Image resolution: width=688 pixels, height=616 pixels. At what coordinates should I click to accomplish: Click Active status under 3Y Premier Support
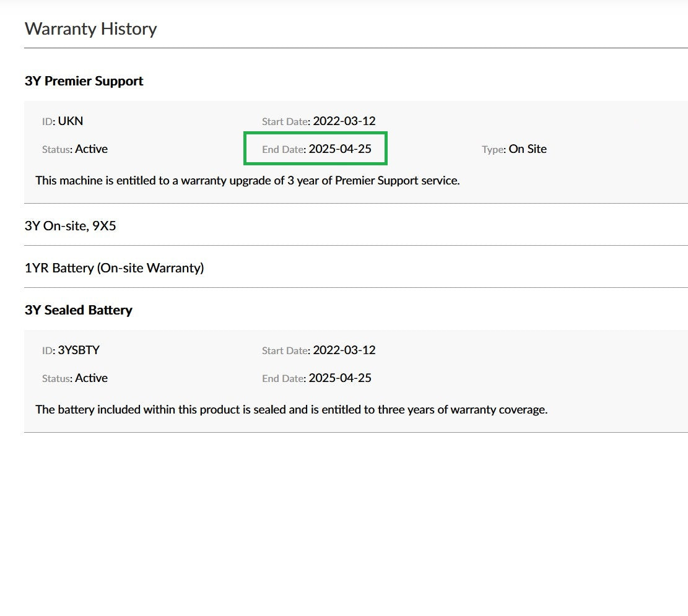[91, 149]
